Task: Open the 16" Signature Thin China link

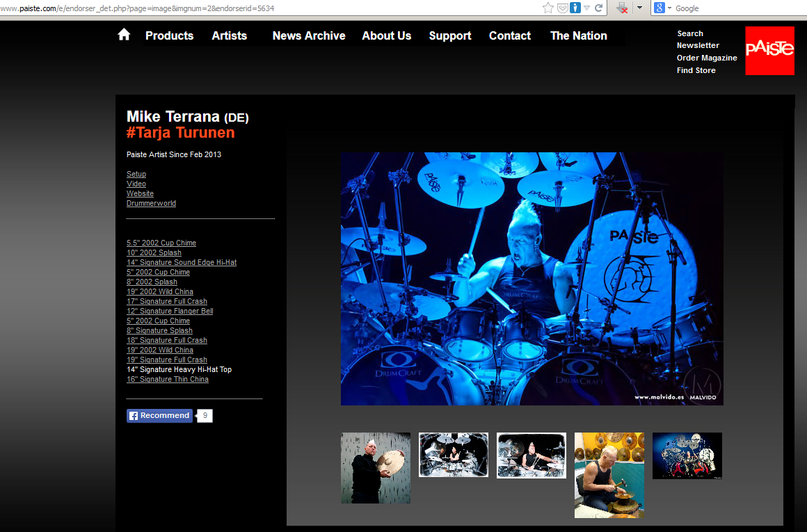Action: pos(168,379)
